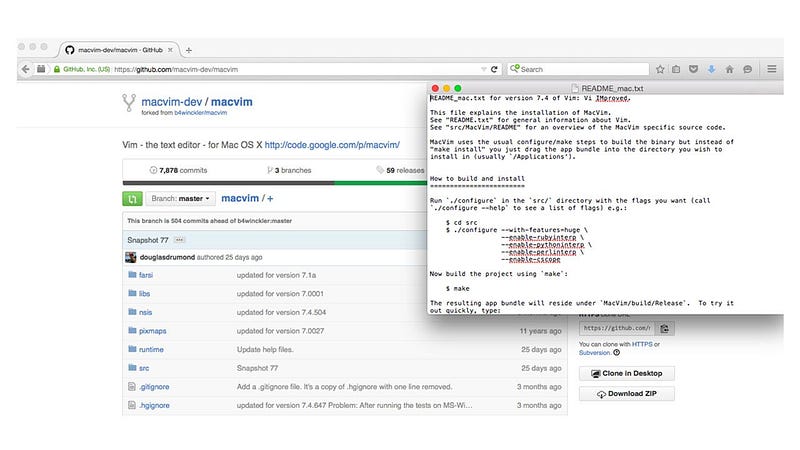The height and width of the screenshot is (450, 800).
Task: Click inside the browser Search field
Action: coord(578,69)
